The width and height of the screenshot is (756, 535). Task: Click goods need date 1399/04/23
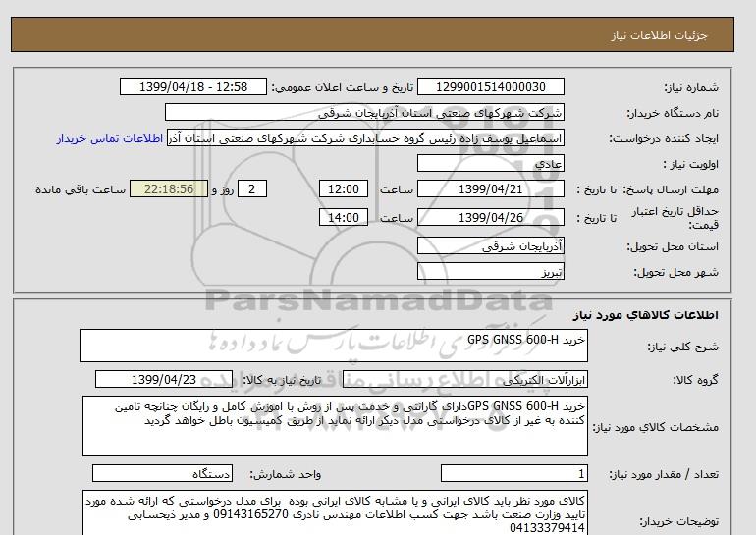tap(164, 379)
